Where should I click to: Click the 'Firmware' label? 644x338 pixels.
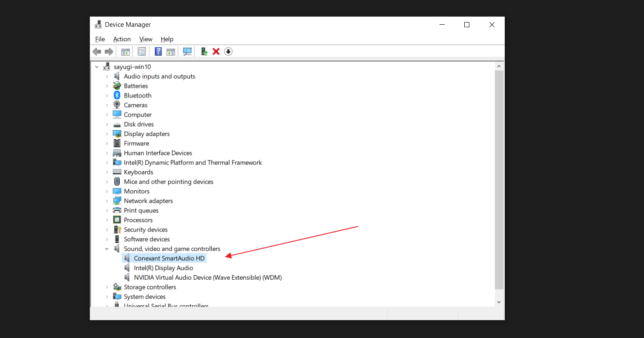click(x=136, y=143)
